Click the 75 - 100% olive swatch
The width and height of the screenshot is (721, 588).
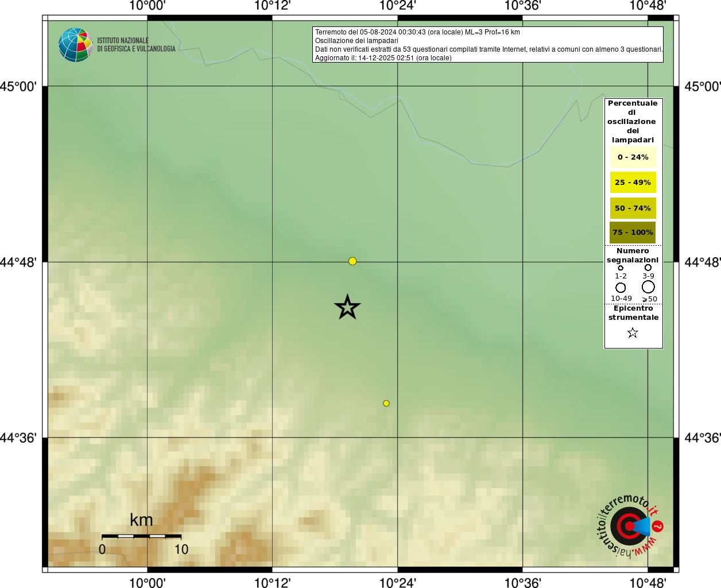pos(633,233)
